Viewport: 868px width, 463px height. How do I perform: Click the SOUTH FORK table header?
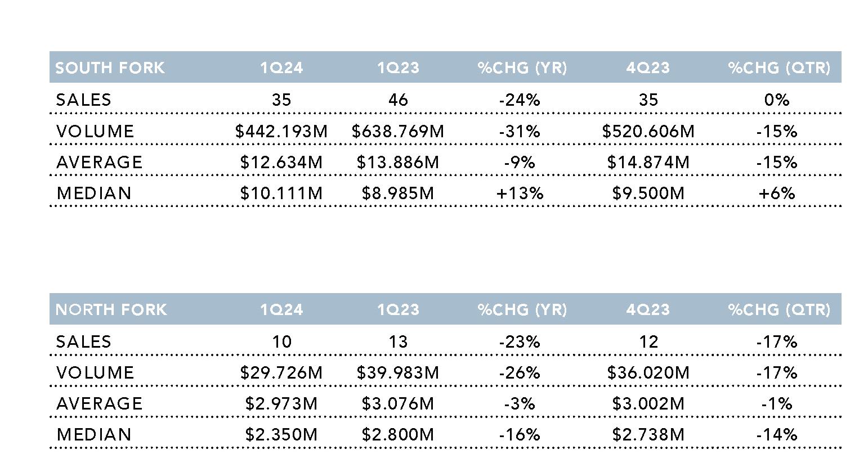coord(110,68)
